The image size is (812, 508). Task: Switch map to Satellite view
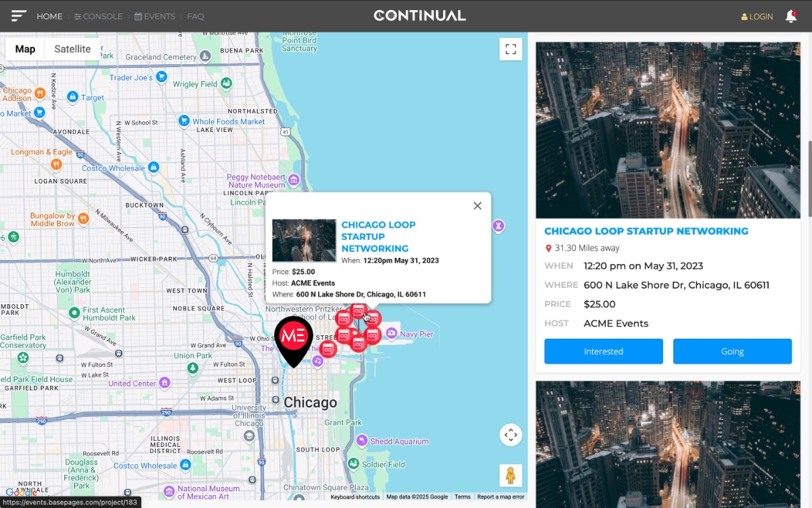point(72,49)
